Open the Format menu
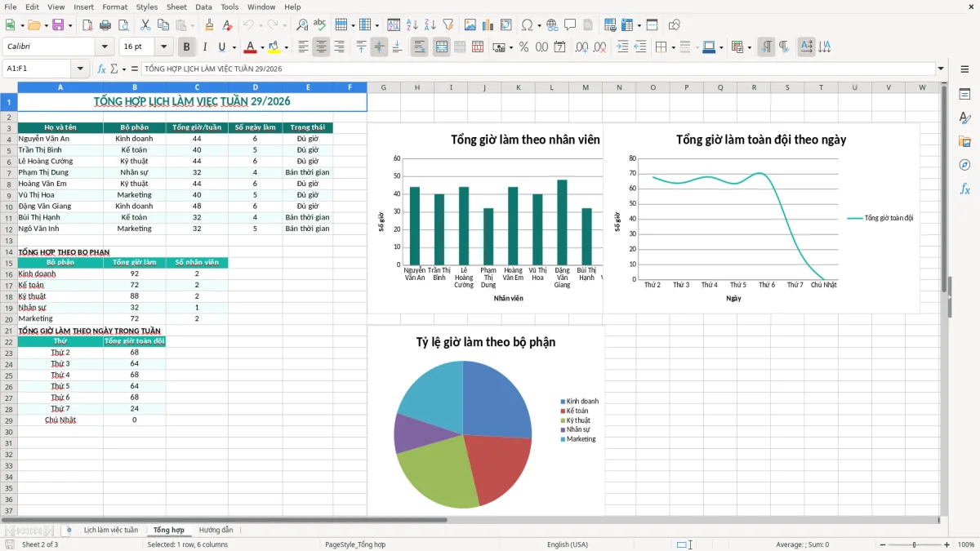Viewport: 980px width, 551px height. click(x=114, y=7)
